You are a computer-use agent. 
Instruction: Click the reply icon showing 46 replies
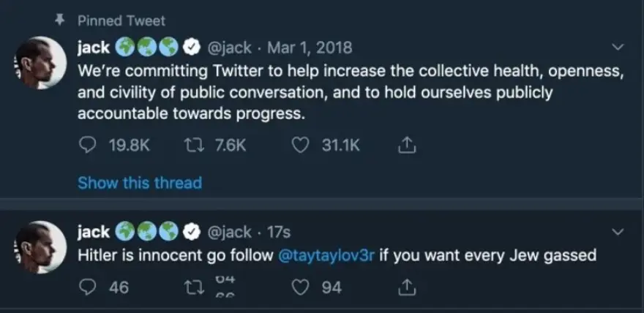tap(87, 287)
